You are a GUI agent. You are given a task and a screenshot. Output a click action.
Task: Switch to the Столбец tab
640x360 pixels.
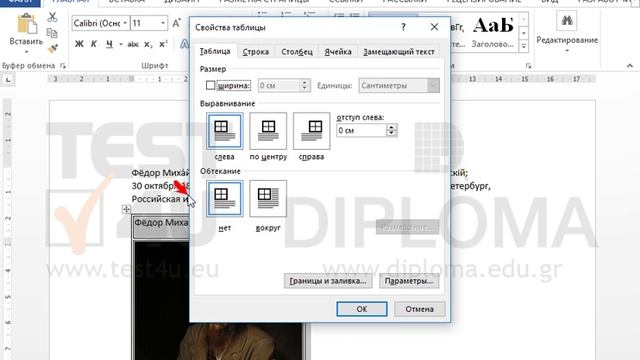297,52
